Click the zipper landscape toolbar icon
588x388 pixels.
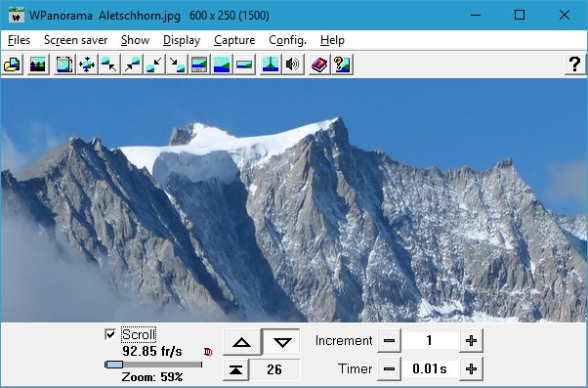tap(271, 65)
